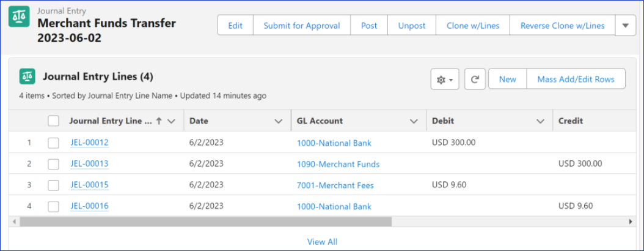Open the list settings gear menu
644x251 pixels.
(x=444, y=80)
